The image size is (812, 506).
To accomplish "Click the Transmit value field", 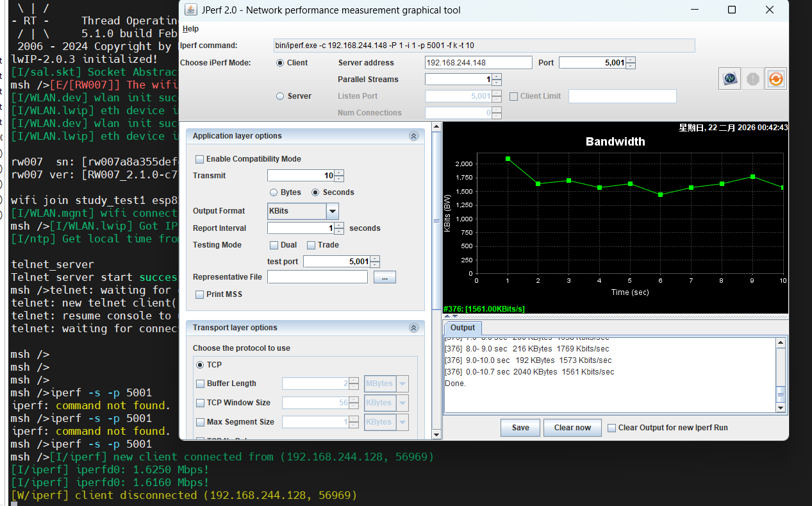I will click(x=301, y=176).
